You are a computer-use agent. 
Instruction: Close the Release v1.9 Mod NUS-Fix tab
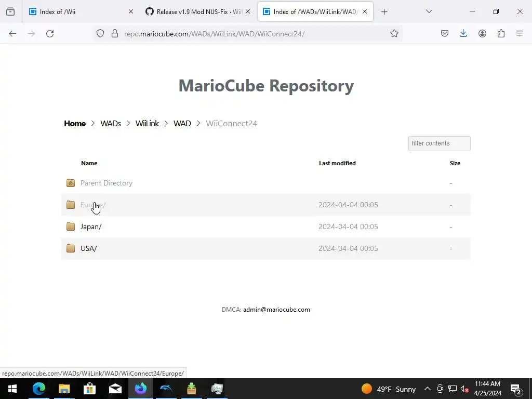point(248,11)
